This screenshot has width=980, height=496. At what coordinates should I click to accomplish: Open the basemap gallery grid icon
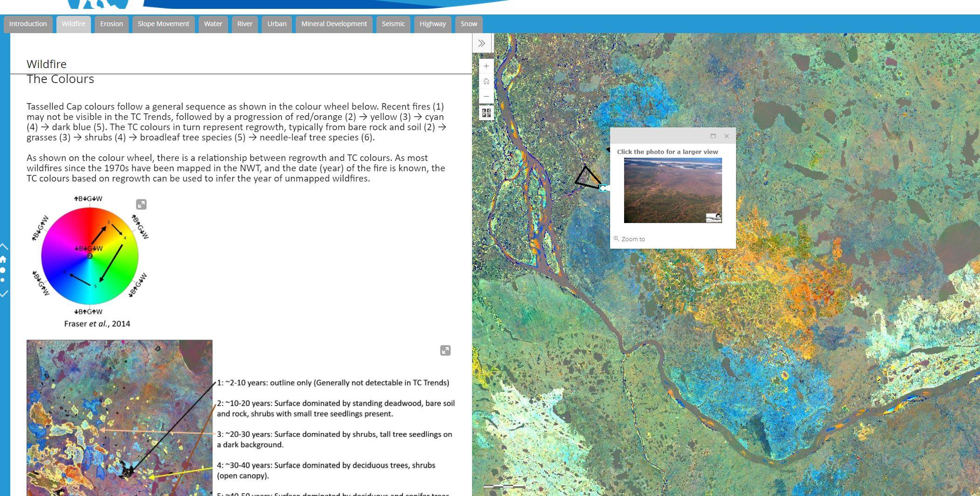coord(486,113)
